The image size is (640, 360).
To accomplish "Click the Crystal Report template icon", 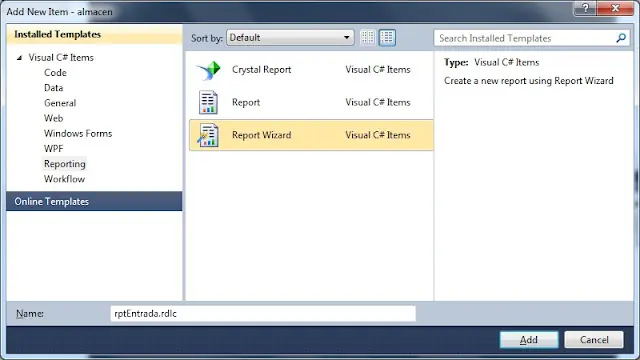I will click(x=209, y=70).
